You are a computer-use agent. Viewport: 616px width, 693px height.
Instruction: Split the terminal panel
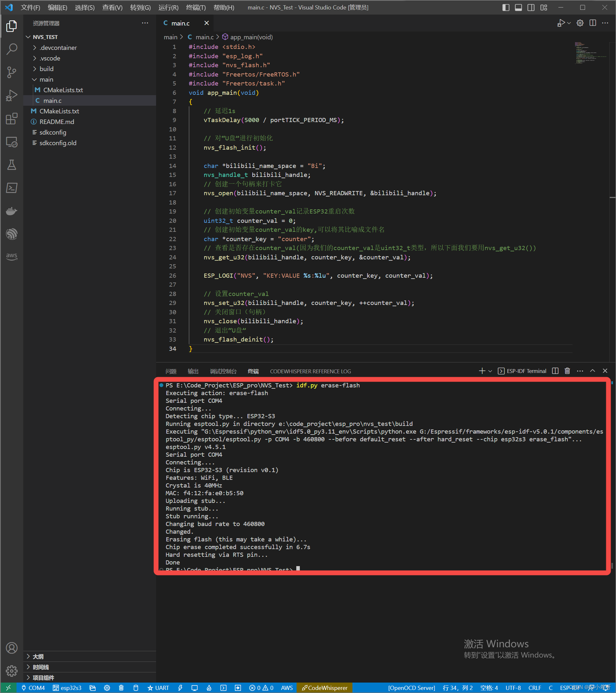[x=555, y=371]
